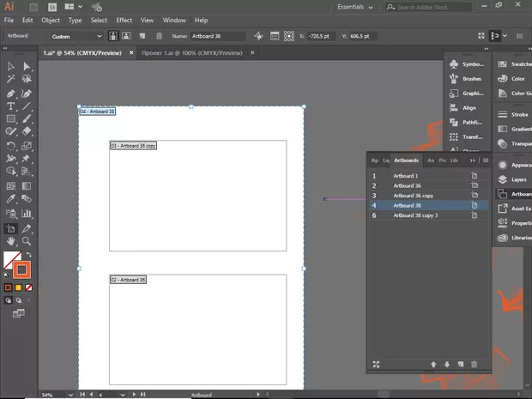Switch to the Проект 1.ai document tab
The image size is (532, 399).
(191, 52)
